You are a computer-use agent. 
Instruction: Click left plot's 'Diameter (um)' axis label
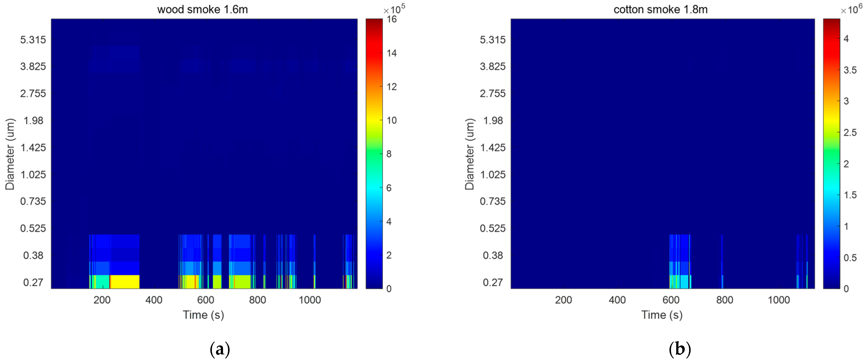tap(10, 154)
